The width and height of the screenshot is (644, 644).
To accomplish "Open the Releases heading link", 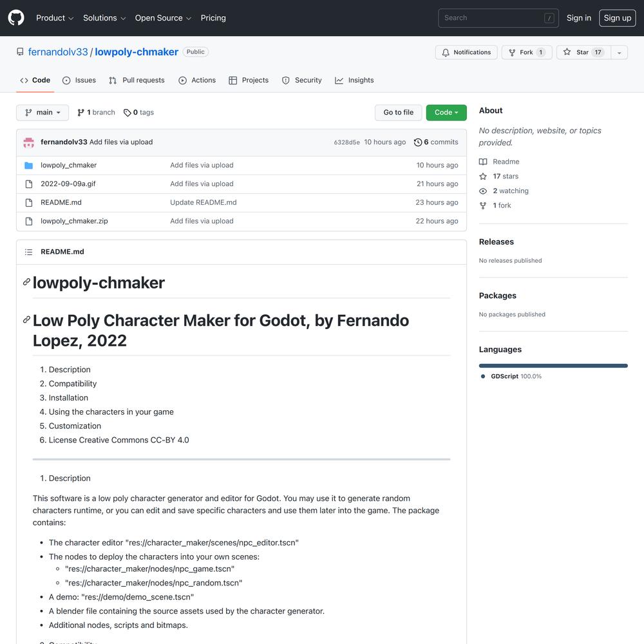I will (496, 242).
